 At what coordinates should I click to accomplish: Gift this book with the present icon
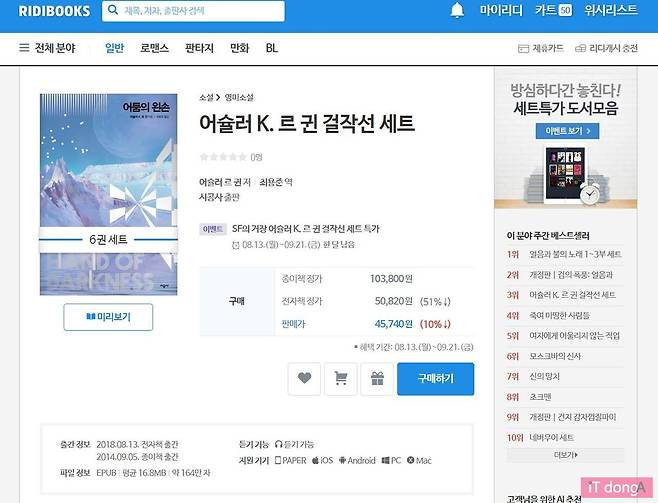point(377,379)
